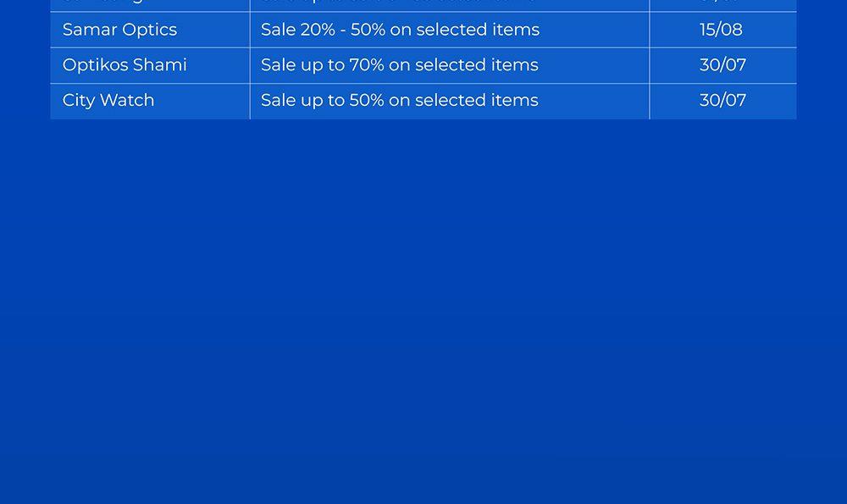Click the City Watch sale description

tap(399, 101)
